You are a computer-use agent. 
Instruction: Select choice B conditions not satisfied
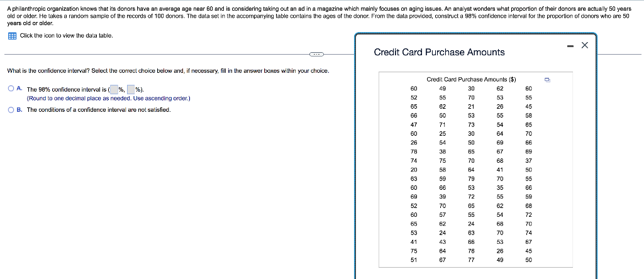pos(11,110)
